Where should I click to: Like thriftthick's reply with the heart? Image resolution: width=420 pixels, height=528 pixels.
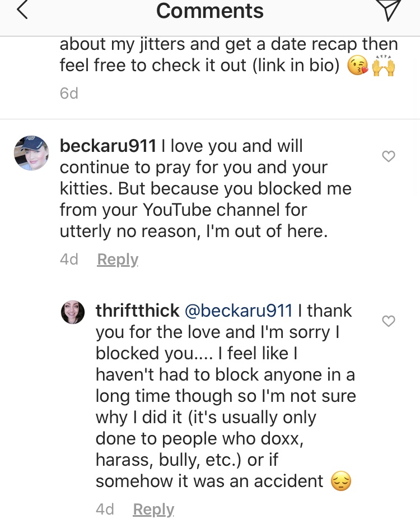coord(389,321)
